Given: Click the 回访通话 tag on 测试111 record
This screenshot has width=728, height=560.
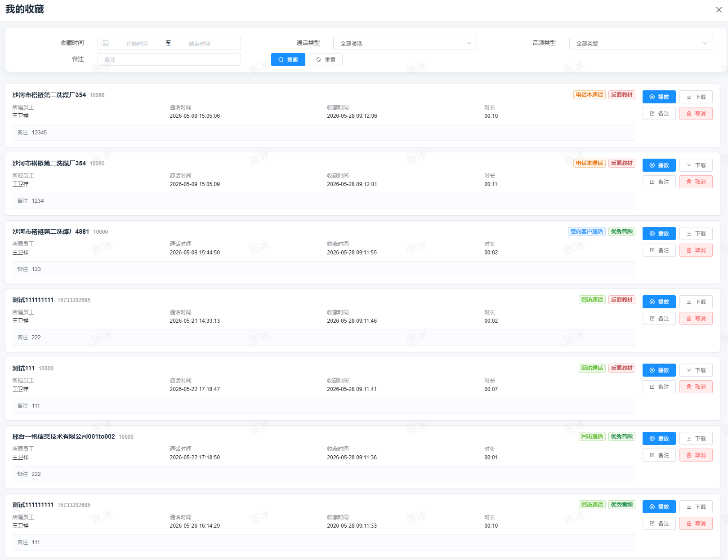Looking at the screenshot, I should (592, 368).
